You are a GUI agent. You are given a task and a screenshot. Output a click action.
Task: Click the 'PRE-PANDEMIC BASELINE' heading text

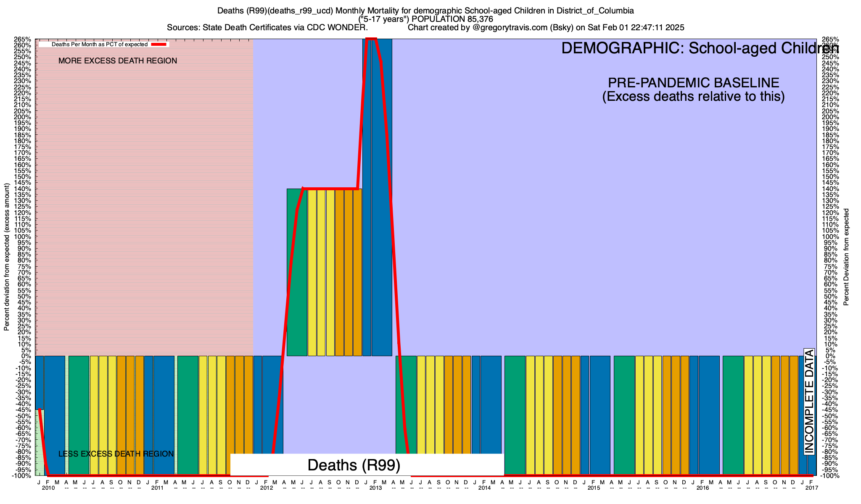coord(693,83)
